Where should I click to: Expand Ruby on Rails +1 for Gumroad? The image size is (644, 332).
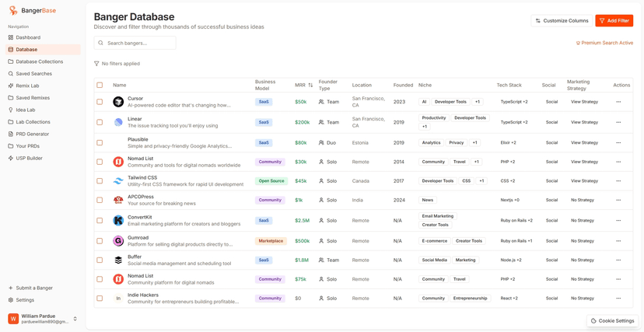[516, 241]
